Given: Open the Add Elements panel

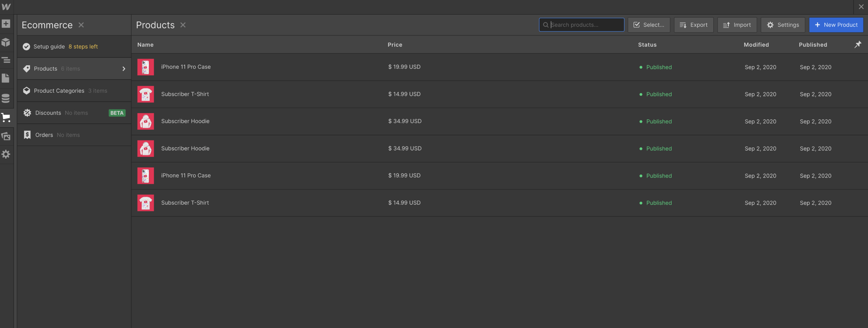Looking at the screenshot, I should pos(6,24).
